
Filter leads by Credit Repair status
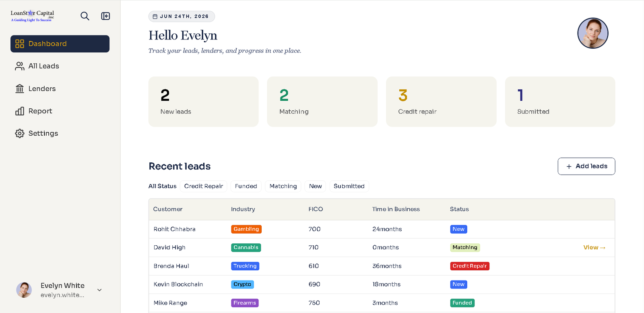pos(204,186)
